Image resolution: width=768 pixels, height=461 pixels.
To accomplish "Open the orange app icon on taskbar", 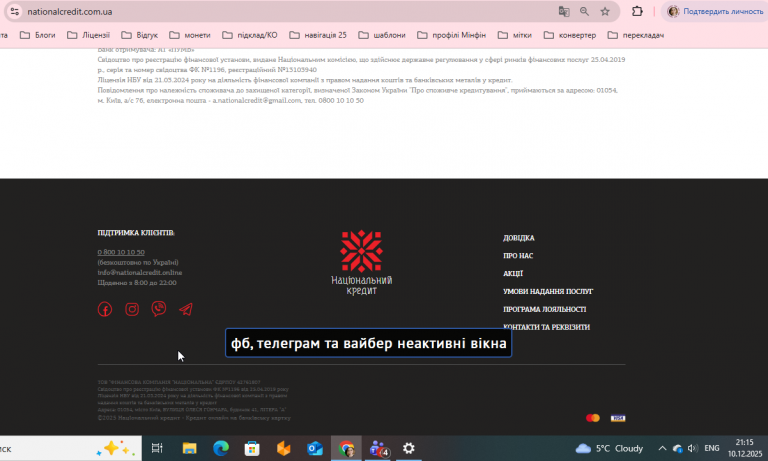I will pyautogui.click(x=284, y=448).
